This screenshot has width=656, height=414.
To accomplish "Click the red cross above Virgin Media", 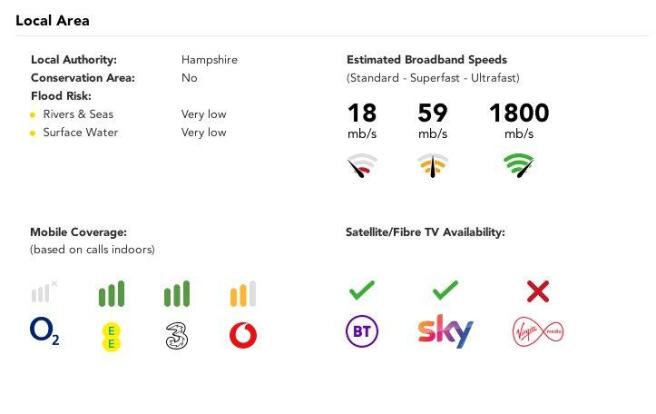I will click(x=538, y=291).
